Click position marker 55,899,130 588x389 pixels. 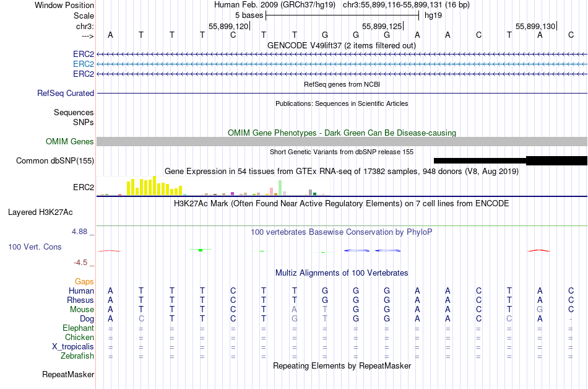point(535,26)
